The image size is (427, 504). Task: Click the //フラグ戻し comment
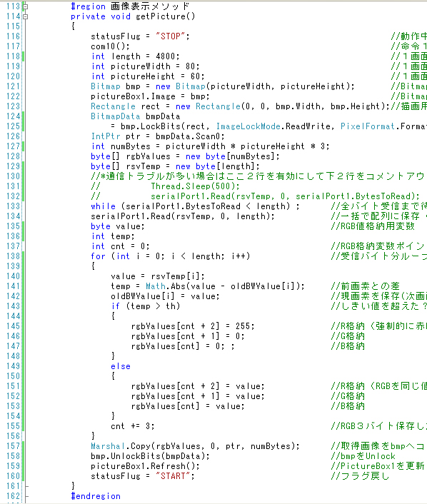point(360,476)
